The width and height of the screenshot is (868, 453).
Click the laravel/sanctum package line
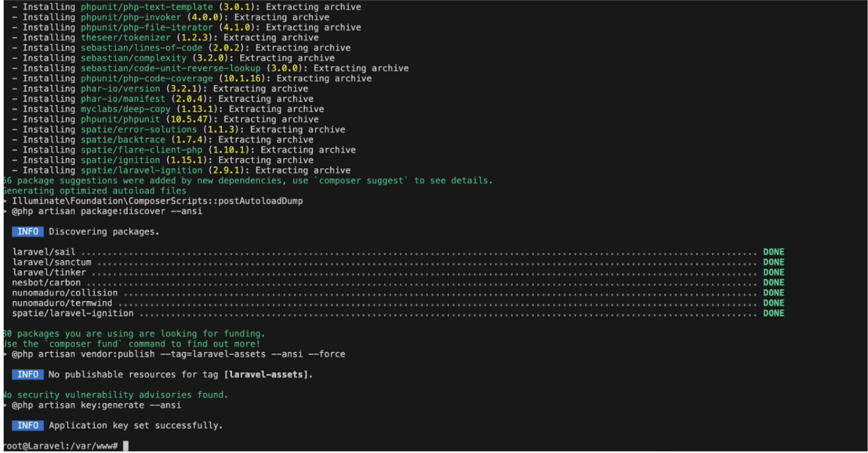click(398, 262)
